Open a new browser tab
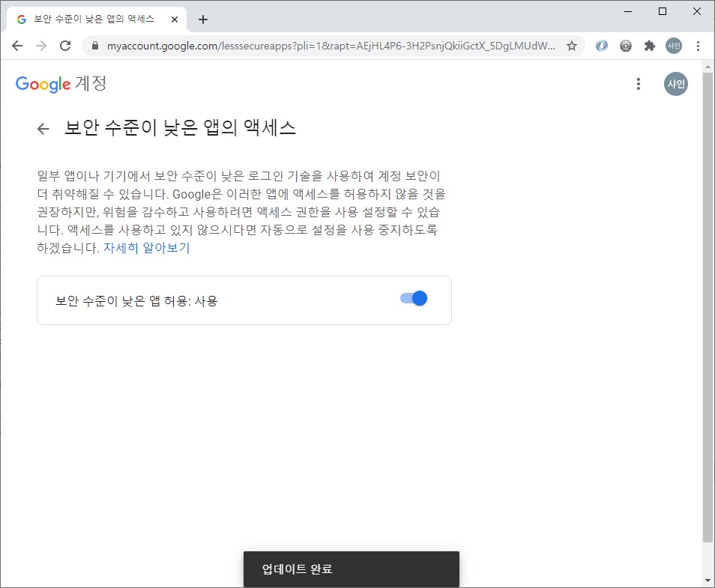Screen dimensions: 715x588 (x=203, y=19)
